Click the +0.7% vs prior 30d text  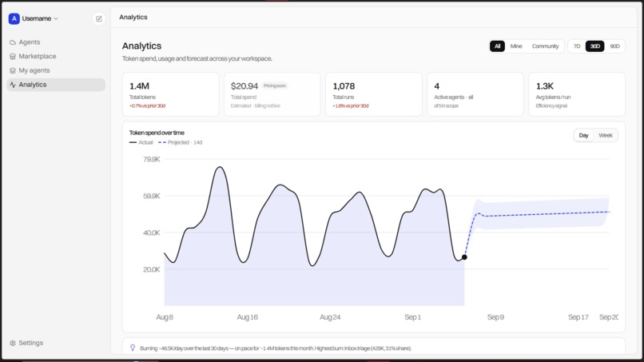[x=148, y=106]
